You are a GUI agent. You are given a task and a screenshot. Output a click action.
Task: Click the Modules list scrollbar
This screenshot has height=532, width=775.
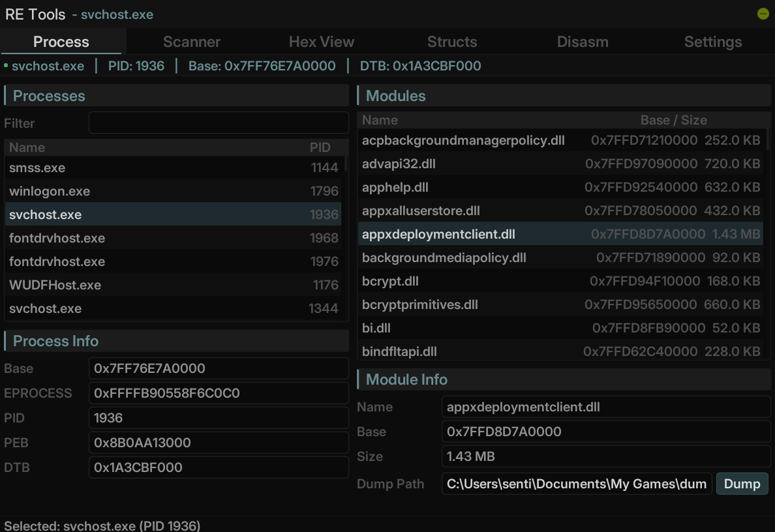[x=767, y=140]
